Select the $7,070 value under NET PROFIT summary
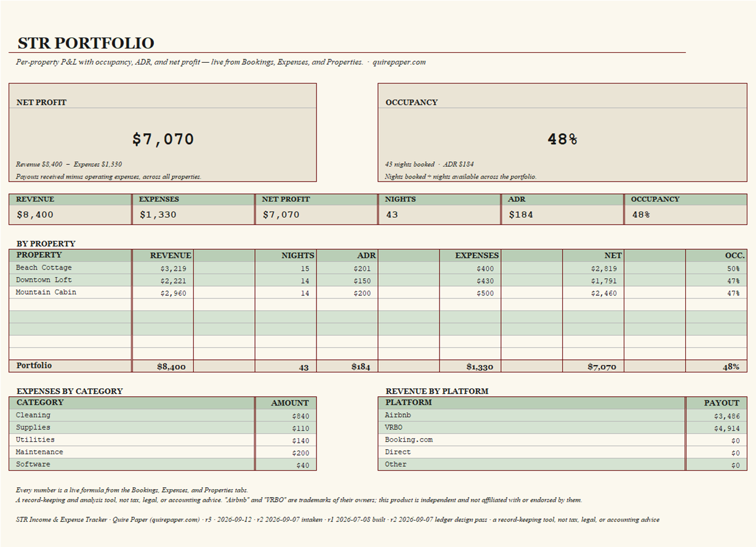Image resolution: width=756 pixels, height=547 pixels. [281, 215]
